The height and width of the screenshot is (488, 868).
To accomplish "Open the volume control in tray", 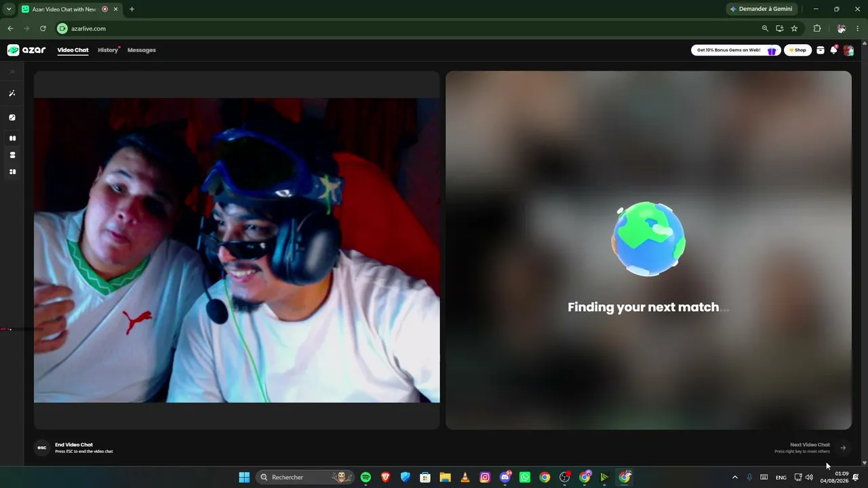I will [x=809, y=477].
